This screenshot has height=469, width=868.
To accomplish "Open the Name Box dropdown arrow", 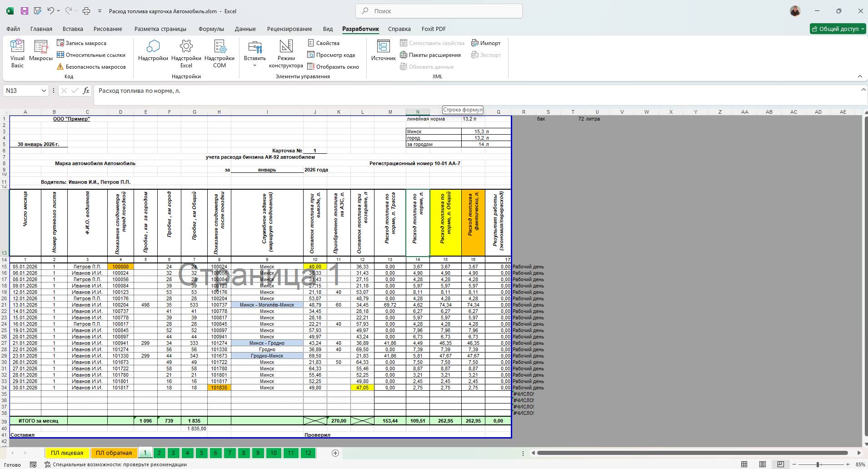I will pos(44,91).
